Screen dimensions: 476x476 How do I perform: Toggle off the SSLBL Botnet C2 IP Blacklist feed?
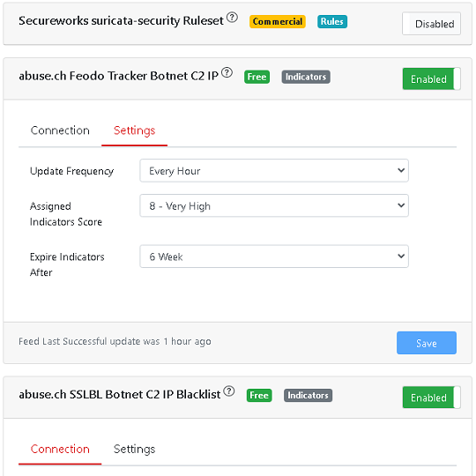pyautogui.click(x=431, y=398)
